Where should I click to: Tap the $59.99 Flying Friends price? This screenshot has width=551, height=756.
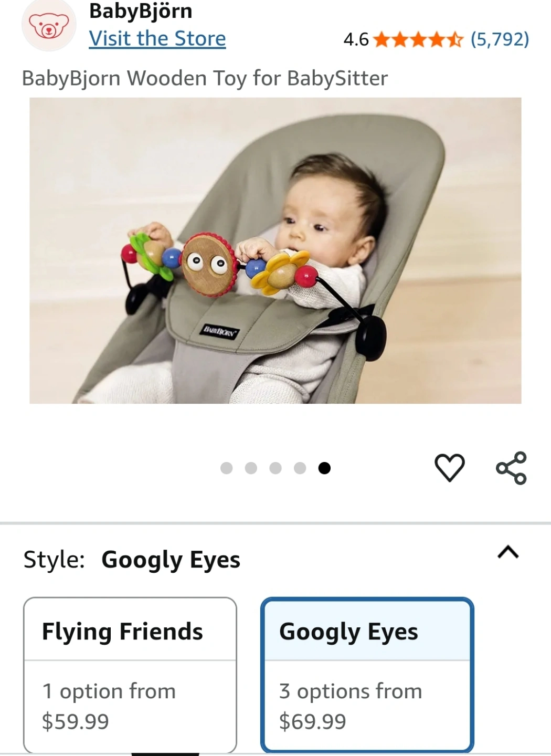tap(76, 721)
